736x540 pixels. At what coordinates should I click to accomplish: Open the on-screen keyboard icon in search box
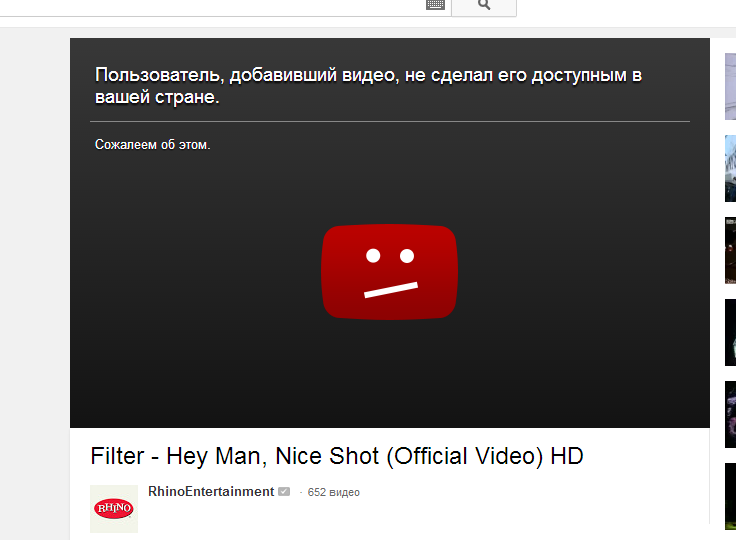click(x=435, y=5)
